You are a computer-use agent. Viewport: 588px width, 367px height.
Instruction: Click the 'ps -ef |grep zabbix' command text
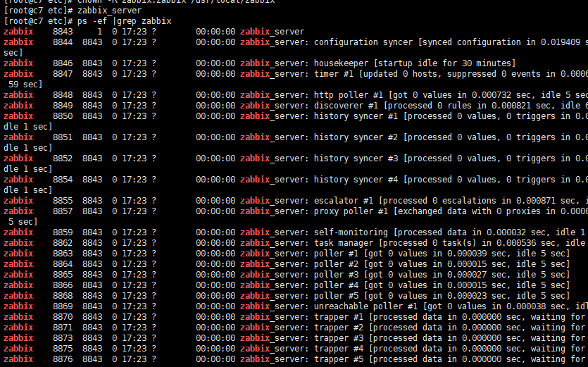point(125,21)
